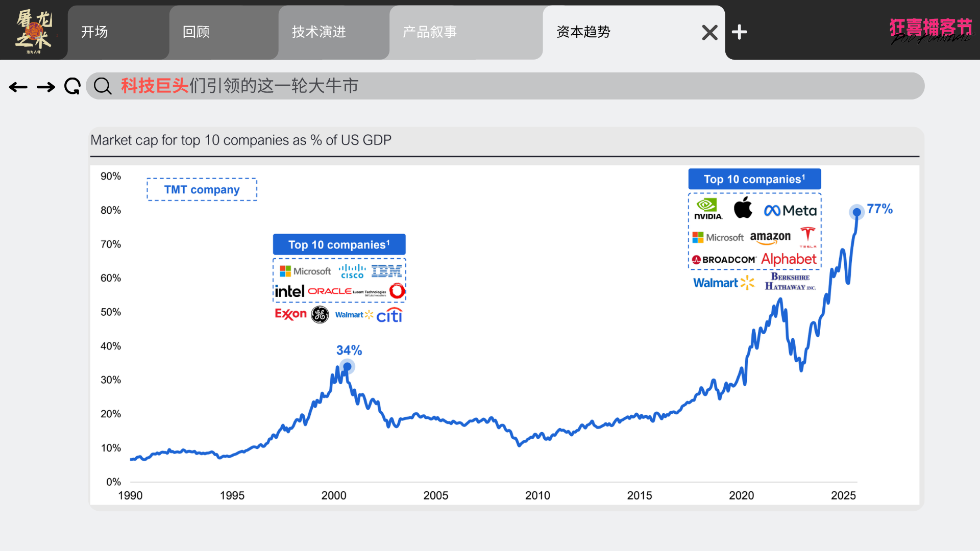Close the 资本趋势 tab
Viewport: 980px width, 551px height.
(x=709, y=33)
